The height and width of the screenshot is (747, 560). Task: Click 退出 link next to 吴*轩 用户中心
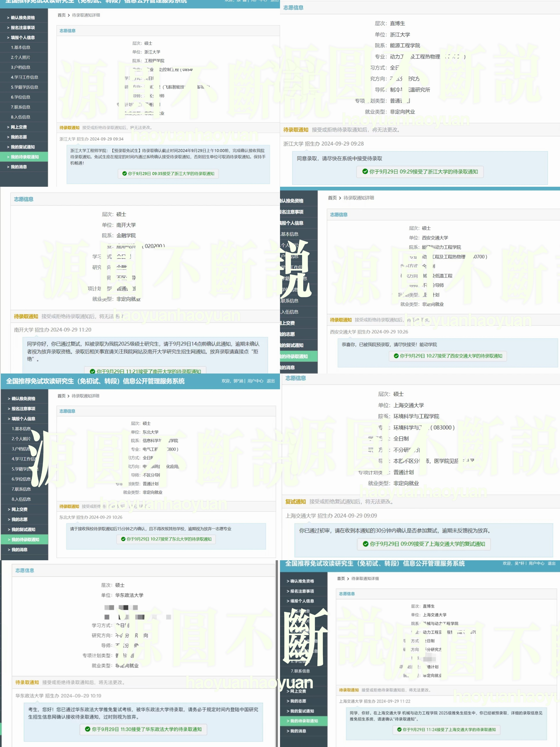point(551,563)
